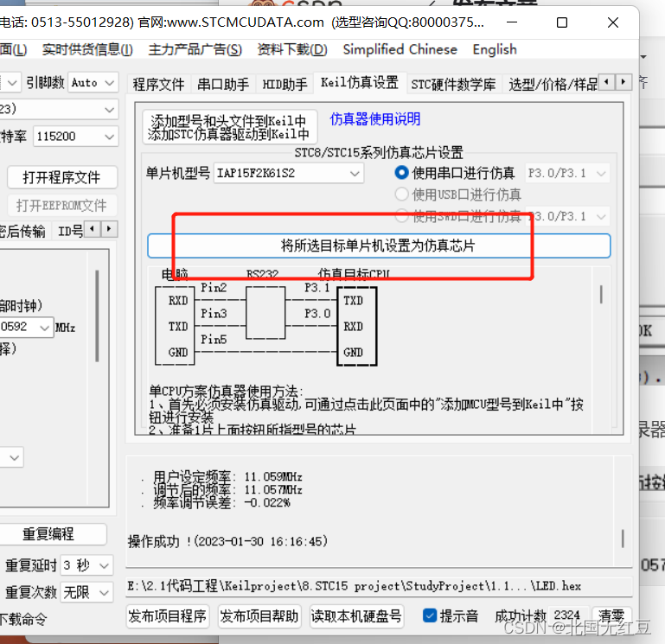Click the 成功计数 2324 field

568,615
